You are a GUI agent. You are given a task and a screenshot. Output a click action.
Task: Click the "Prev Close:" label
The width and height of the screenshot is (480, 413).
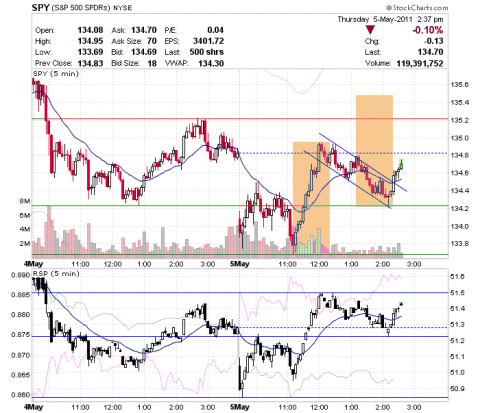(53, 63)
